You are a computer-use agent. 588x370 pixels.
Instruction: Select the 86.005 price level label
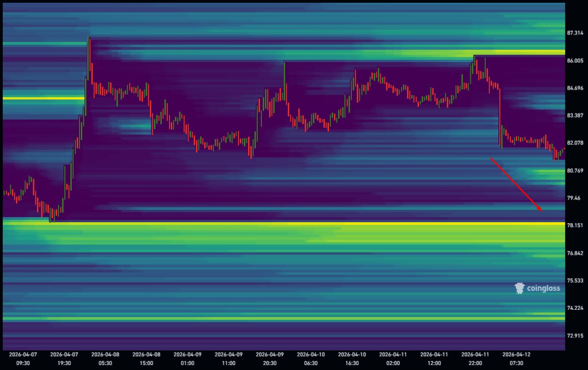click(575, 61)
